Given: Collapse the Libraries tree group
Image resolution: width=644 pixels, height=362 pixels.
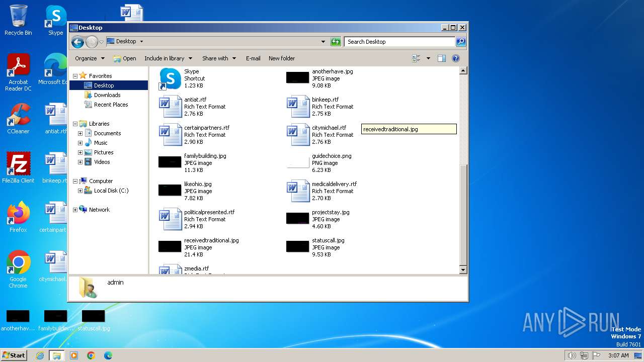Looking at the screenshot, I should [75, 124].
